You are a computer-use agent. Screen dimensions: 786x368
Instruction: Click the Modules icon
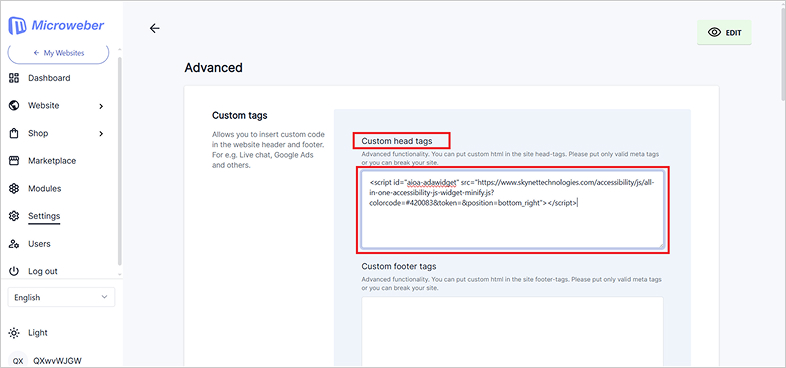coord(14,189)
